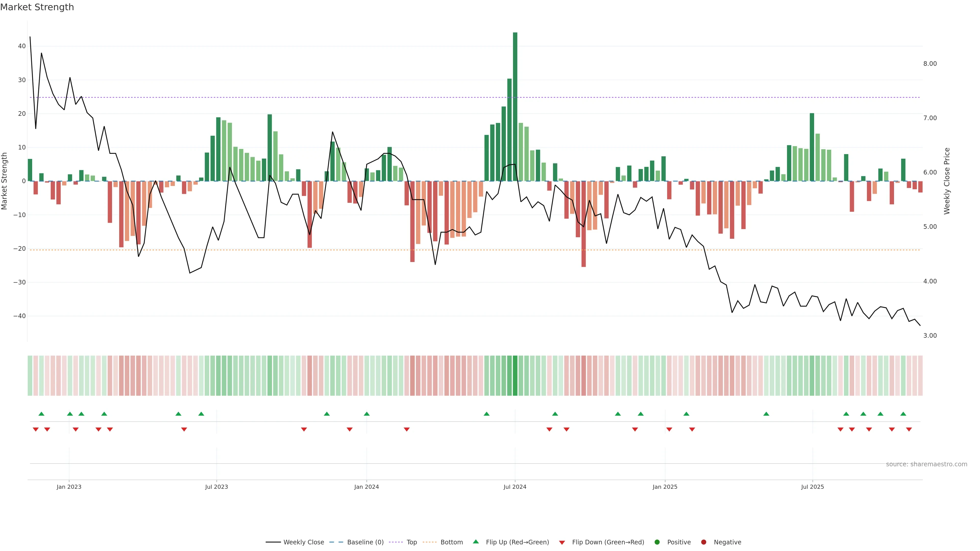Click the first red flip-down triangle marker

pos(36,429)
